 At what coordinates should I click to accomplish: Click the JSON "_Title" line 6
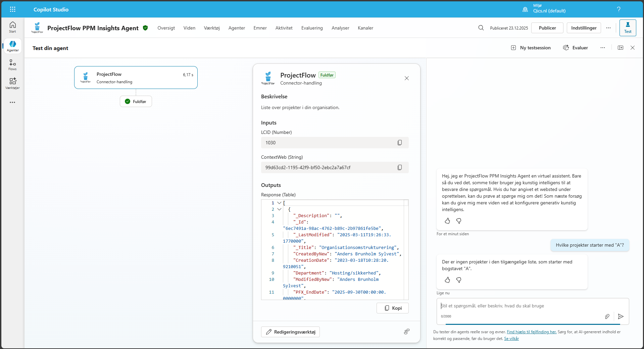[x=346, y=247]
